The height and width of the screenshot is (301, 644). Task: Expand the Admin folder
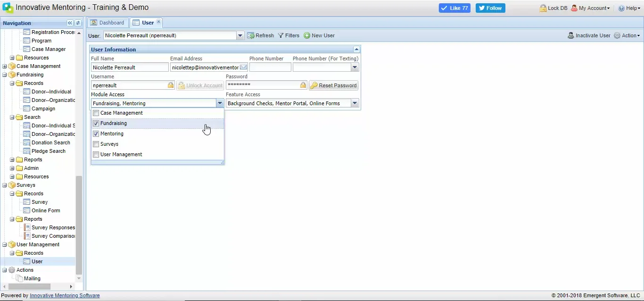click(x=12, y=168)
